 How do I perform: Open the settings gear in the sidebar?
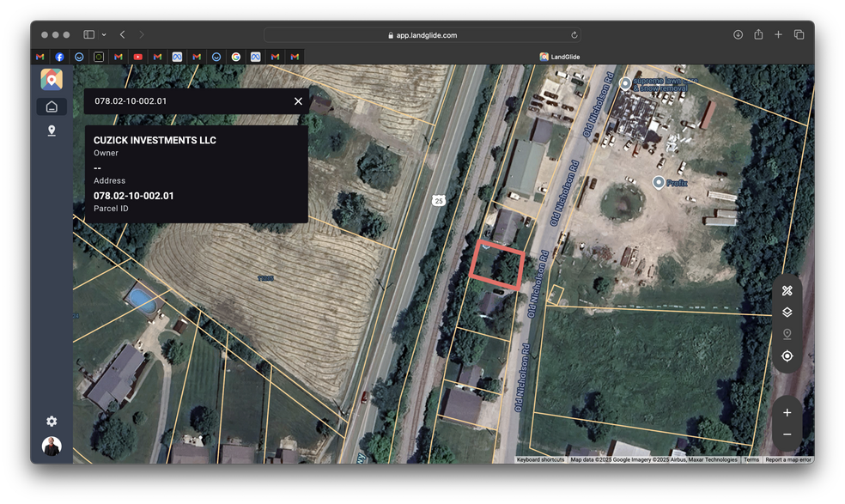[52, 421]
